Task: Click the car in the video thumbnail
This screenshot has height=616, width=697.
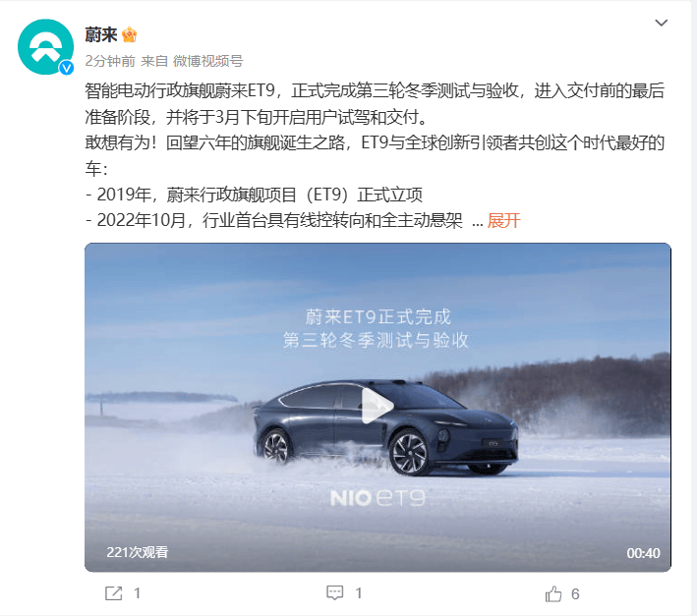Action: pyautogui.click(x=385, y=427)
